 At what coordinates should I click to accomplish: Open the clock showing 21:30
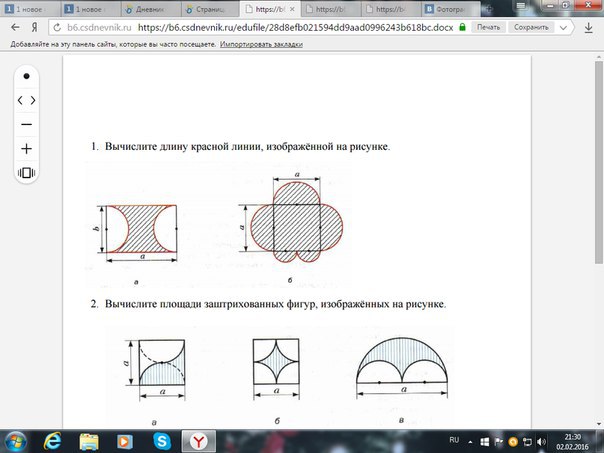click(572, 442)
